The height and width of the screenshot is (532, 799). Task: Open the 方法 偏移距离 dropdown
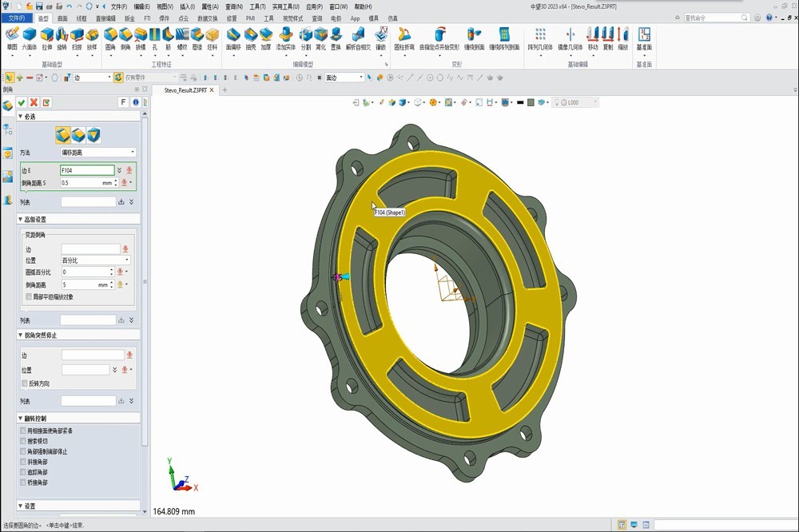(x=97, y=153)
